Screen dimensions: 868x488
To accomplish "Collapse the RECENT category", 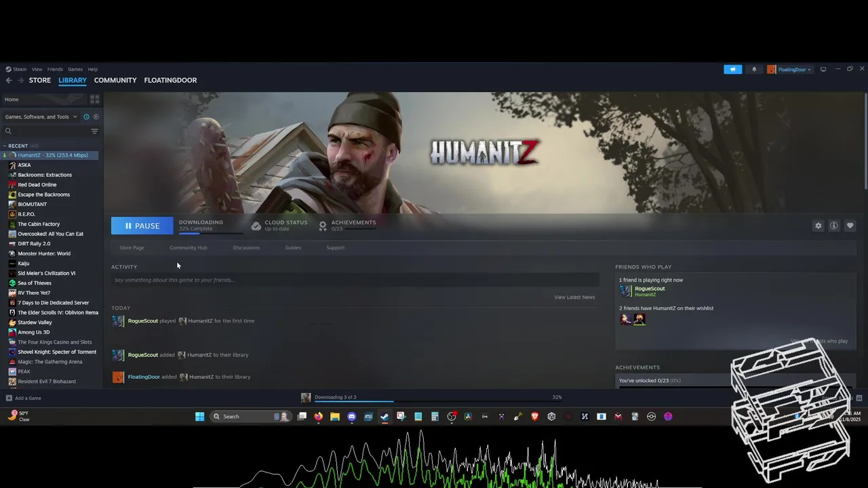I will [x=5, y=146].
